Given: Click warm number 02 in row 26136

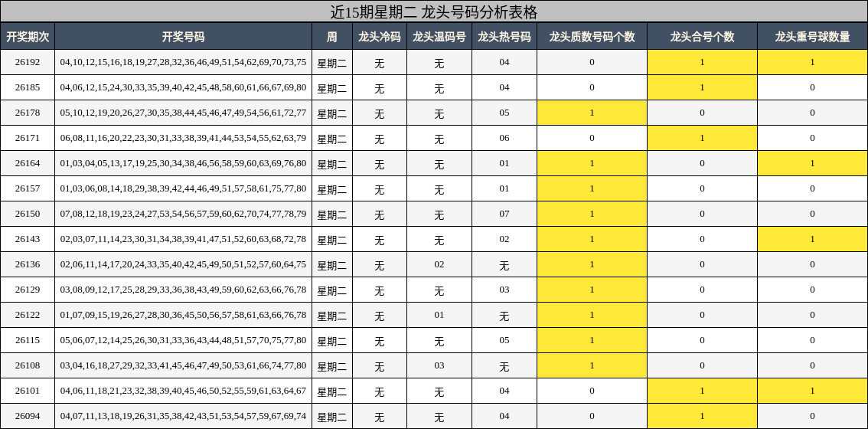Looking at the screenshot, I should pyautogui.click(x=439, y=264).
